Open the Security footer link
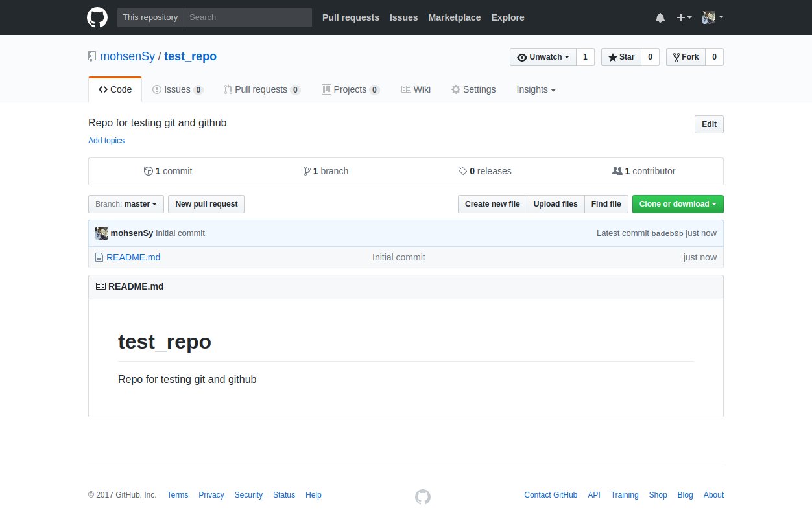 (248, 495)
